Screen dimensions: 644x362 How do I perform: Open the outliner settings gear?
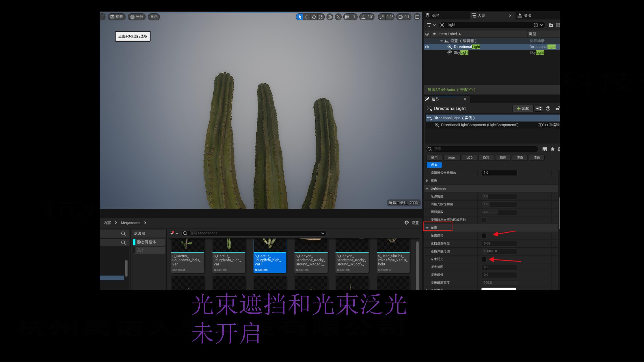point(558,25)
